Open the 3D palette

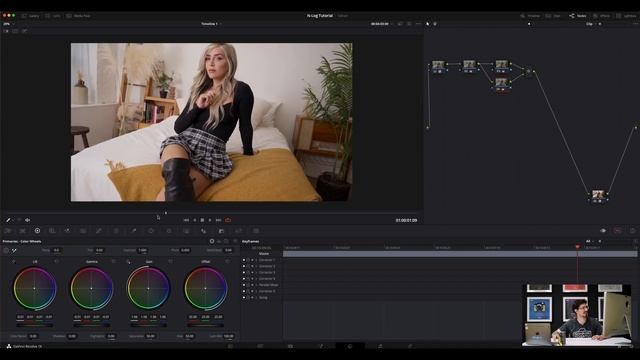tap(256, 231)
